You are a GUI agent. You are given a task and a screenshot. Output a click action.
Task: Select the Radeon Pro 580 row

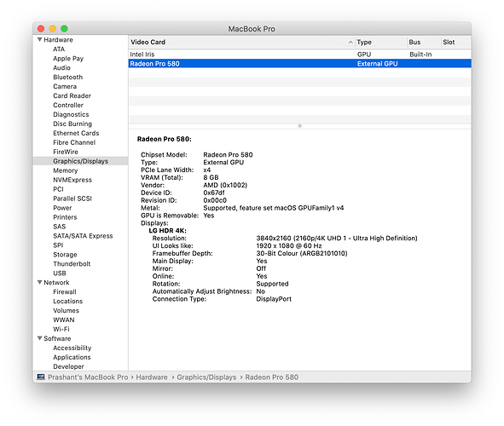[x=299, y=64]
